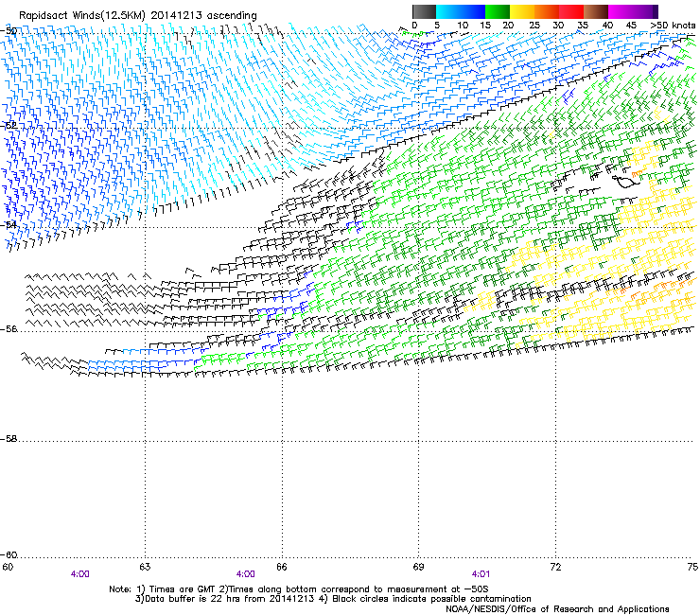Click the '35' legend speed label
Image resolution: width=700 pixels, height=615 pixels.
pos(583,26)
